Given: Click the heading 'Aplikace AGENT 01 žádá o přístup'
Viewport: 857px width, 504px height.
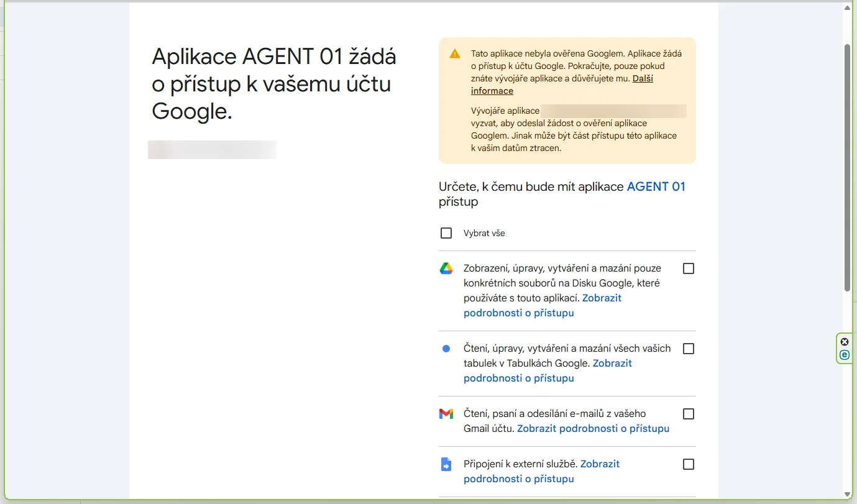Looking at the screenshot, I should point(274,84).
